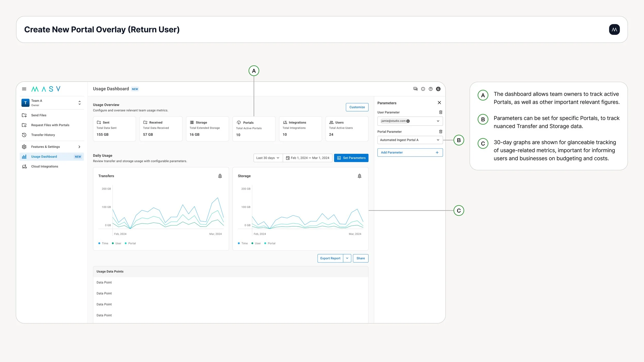This screenshot has width=644, height=362.
Task: Click the Export Report button
Action: click(330, 258)
